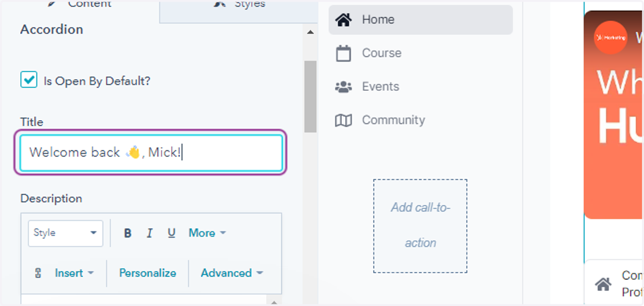Viewport: 644px width, 306px height.
Task: Click the house icon in bottom card
Action: click(x=603, y=283)
